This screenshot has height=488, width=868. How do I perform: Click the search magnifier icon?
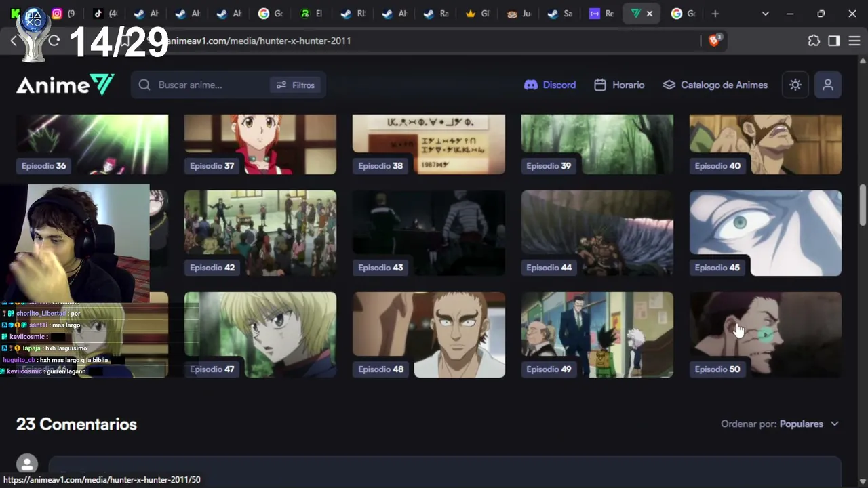point(144,85)
